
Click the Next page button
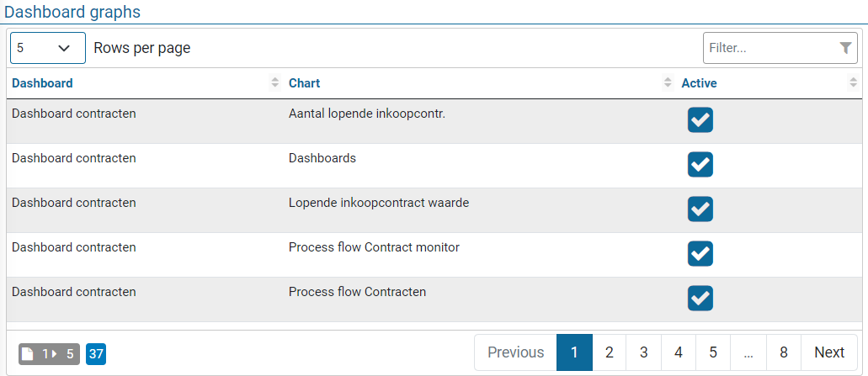828,352
